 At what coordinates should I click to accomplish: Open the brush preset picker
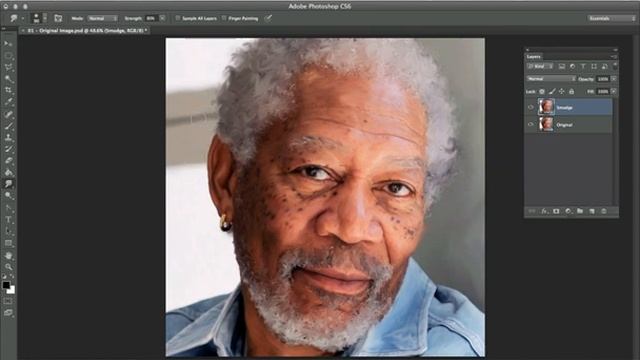click(40, 18)
